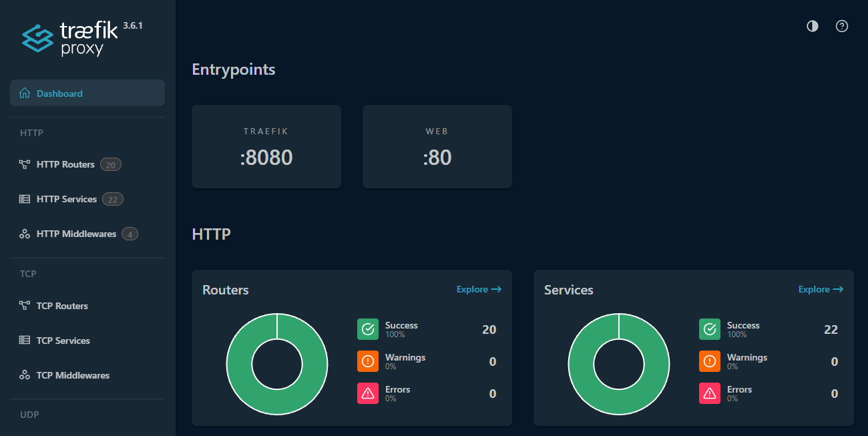Click the Services donut chart
868x436 pixels.
pos(619,364)
